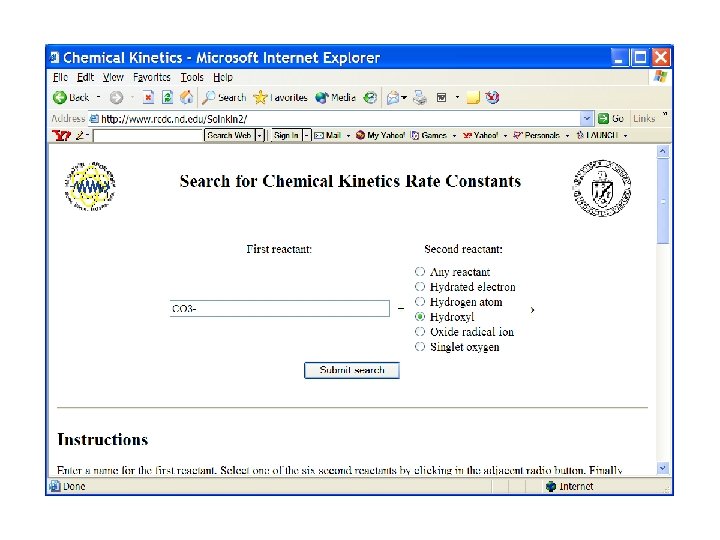Click the Submit search button
The image size is (720, 540).
(x=352, y=370)
